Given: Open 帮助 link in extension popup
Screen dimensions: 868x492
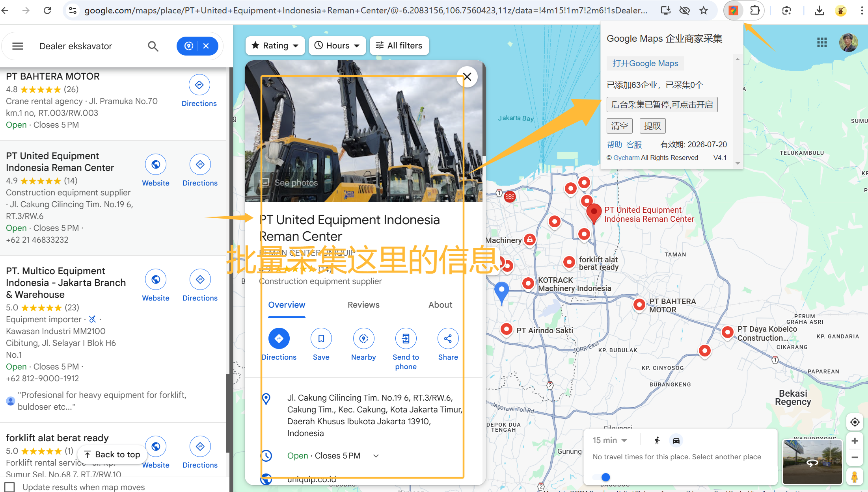Looking at the screenshot, I should 614,145.
